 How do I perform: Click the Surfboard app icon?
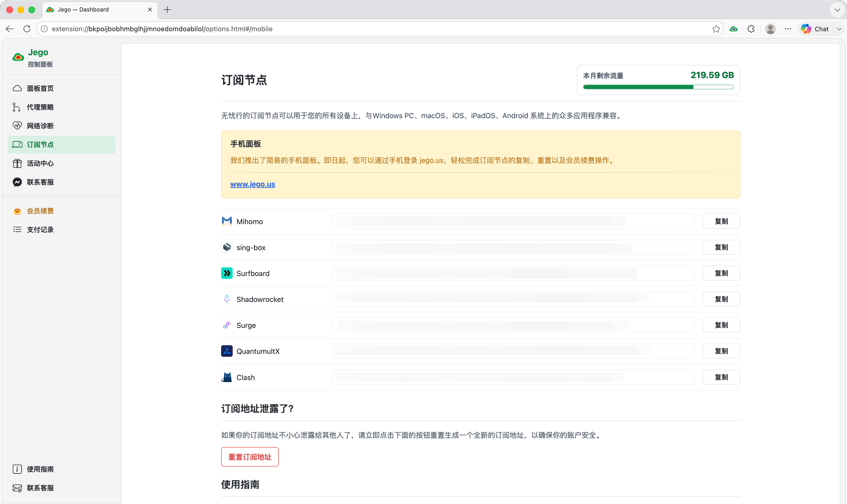[227, 273]
